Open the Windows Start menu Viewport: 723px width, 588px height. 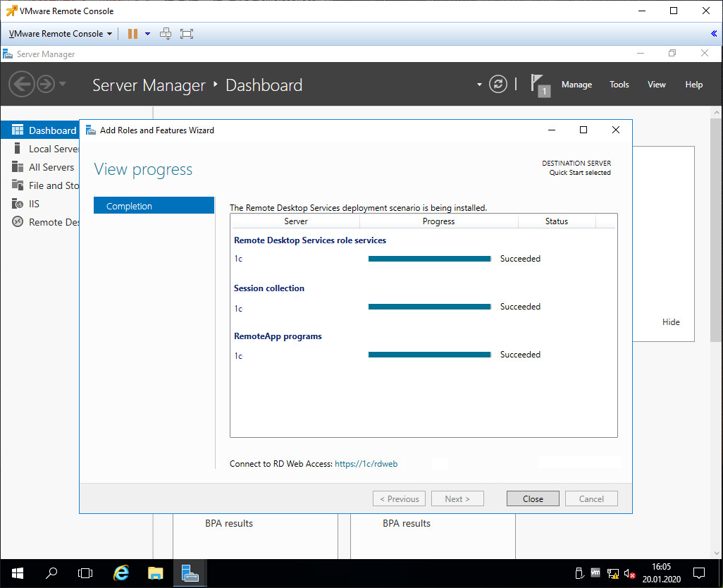tap(18, 573)
